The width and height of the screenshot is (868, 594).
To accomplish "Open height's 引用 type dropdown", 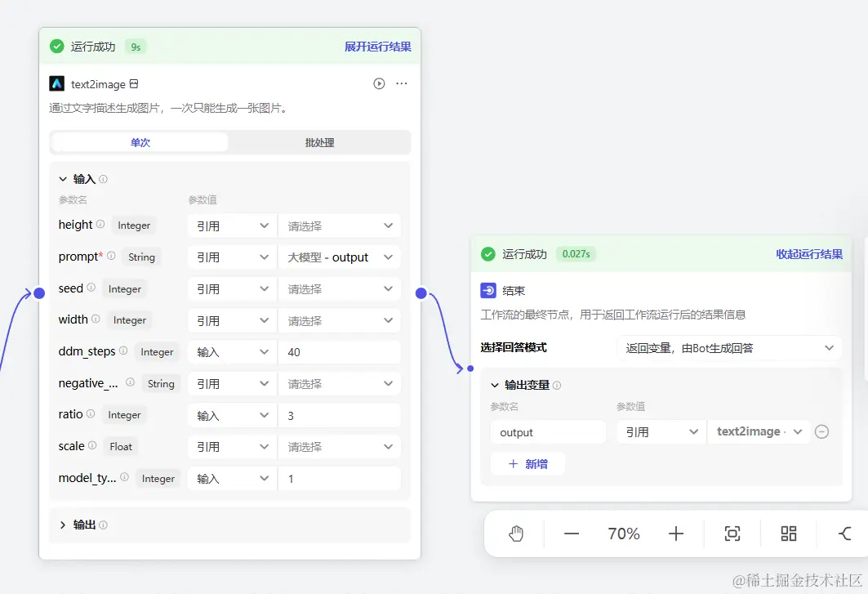I will 232,226.
